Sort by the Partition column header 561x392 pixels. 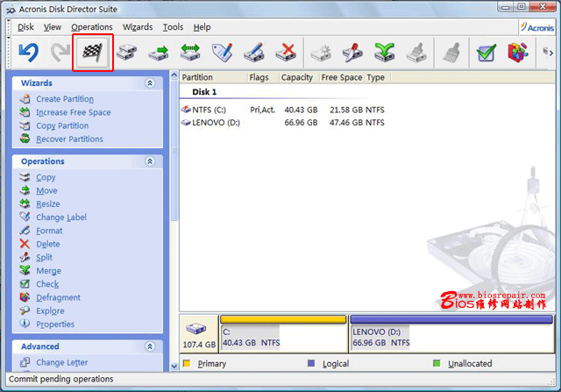[214, 78]
